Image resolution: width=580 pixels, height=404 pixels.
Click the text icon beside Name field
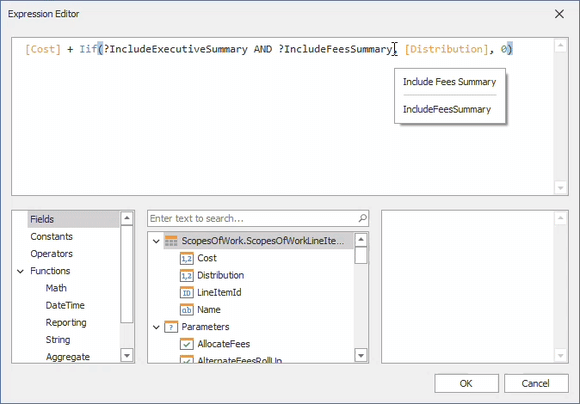[x=187, y=310]
